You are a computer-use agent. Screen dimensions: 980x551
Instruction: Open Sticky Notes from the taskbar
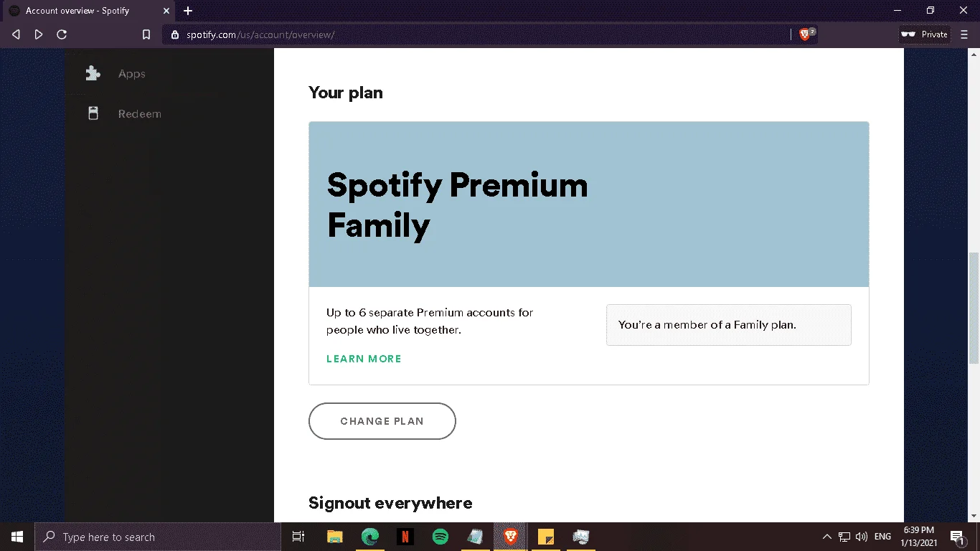click(x=546, y=537)
